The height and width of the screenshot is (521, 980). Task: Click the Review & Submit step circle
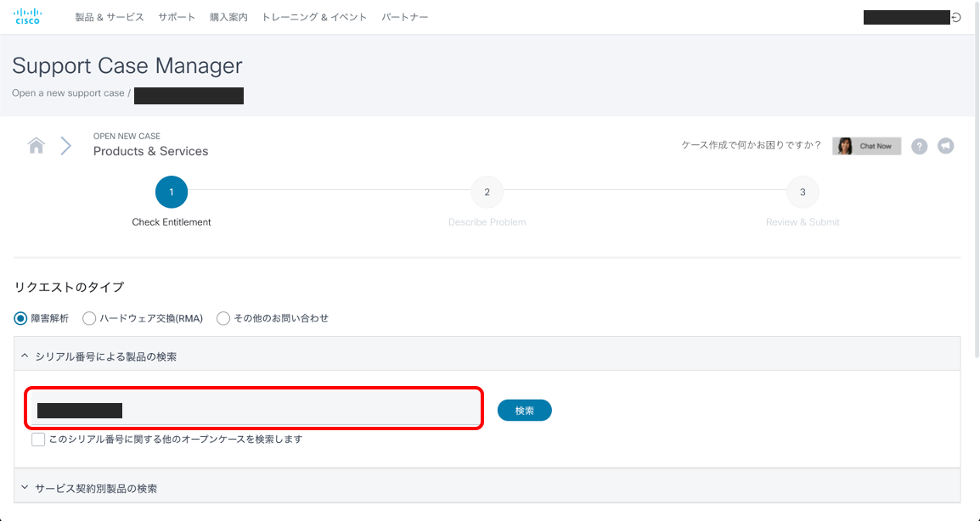tap(802, 192)
